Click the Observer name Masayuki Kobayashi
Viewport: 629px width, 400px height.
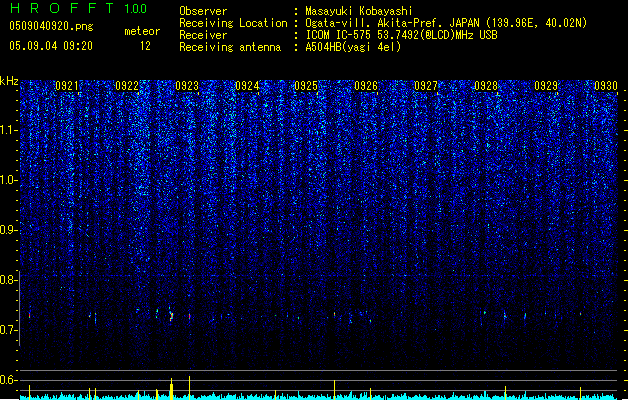(359, 11)
